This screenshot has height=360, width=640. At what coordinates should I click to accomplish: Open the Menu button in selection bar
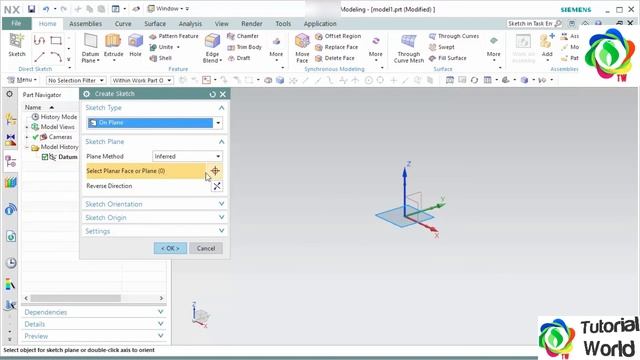point(22,80)
